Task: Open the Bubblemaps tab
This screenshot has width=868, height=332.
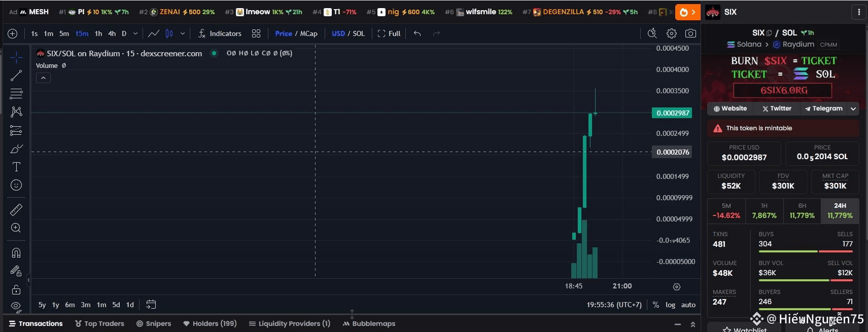Action: [369, 323]
